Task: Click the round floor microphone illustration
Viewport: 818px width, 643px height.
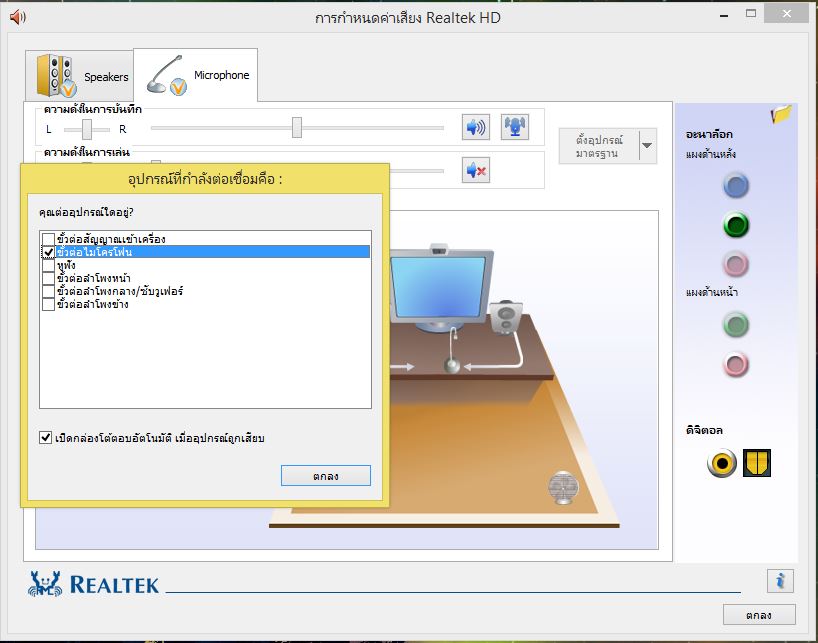Action: coord(563,487)
